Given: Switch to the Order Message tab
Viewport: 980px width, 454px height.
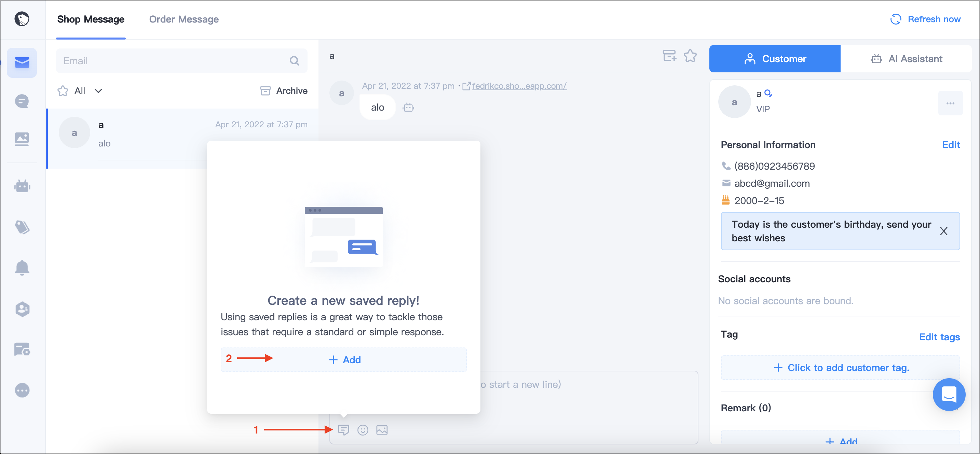Looking at the screenshot, I should coord(184,19).
